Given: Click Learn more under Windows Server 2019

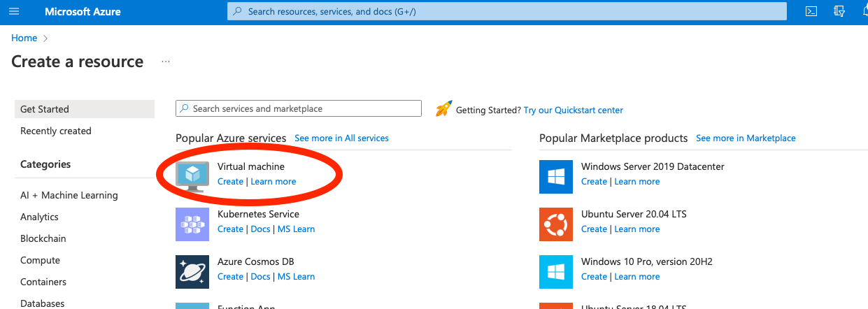Looking at the screenshot, I should coord(637,181).
